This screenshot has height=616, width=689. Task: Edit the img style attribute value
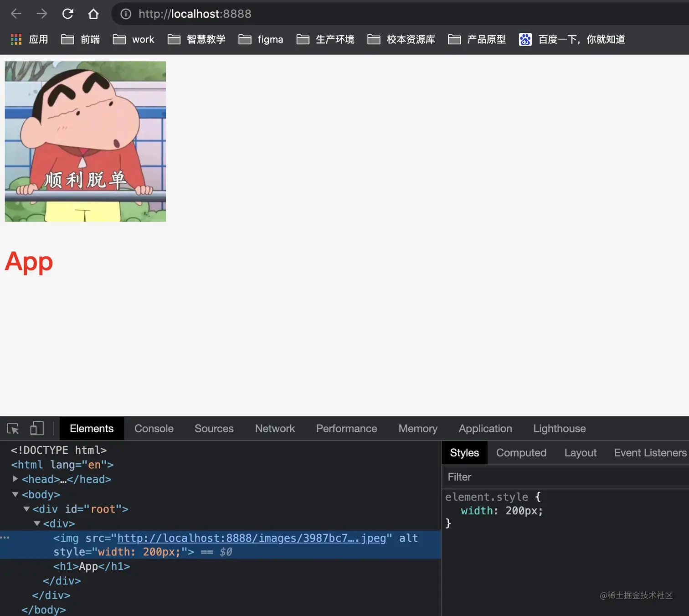point(139,552)
